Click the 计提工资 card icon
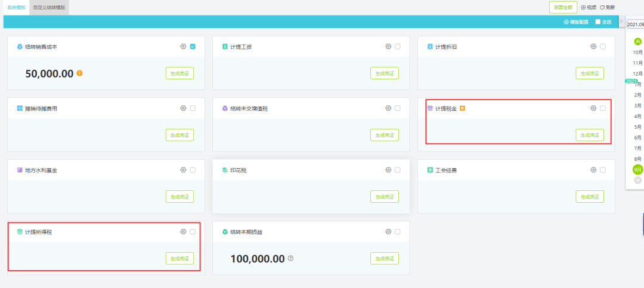 pos(225,47)
